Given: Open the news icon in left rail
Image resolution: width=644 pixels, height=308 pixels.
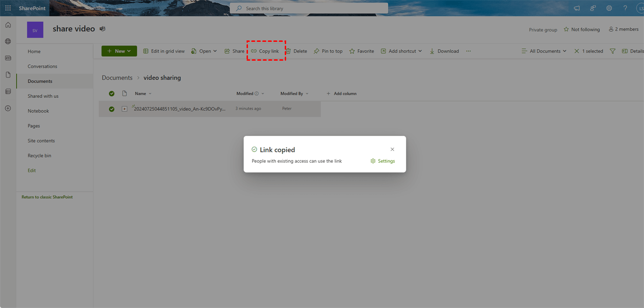Looking at the screenshot, I should [8, 58].
